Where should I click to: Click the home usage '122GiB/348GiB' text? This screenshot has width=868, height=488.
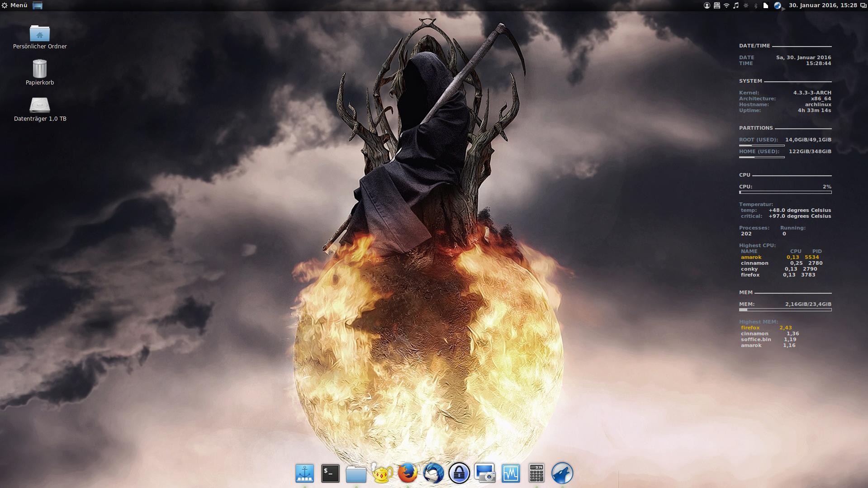coord(810,152)
